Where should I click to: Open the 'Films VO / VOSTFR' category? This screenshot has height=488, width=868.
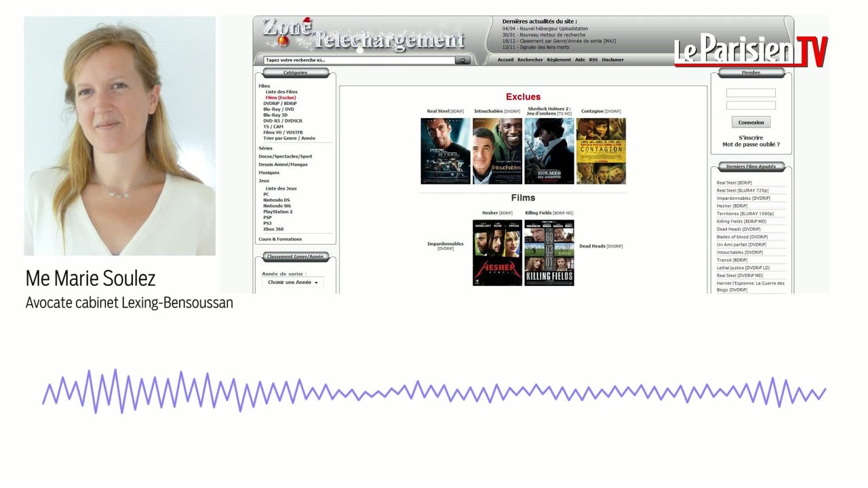[x=283, y=132]
